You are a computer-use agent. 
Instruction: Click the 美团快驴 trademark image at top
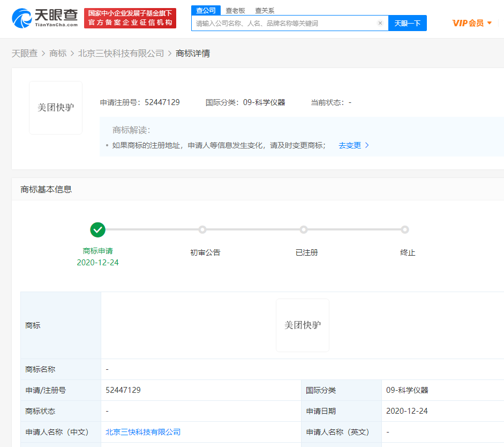[x=55, y=107]
